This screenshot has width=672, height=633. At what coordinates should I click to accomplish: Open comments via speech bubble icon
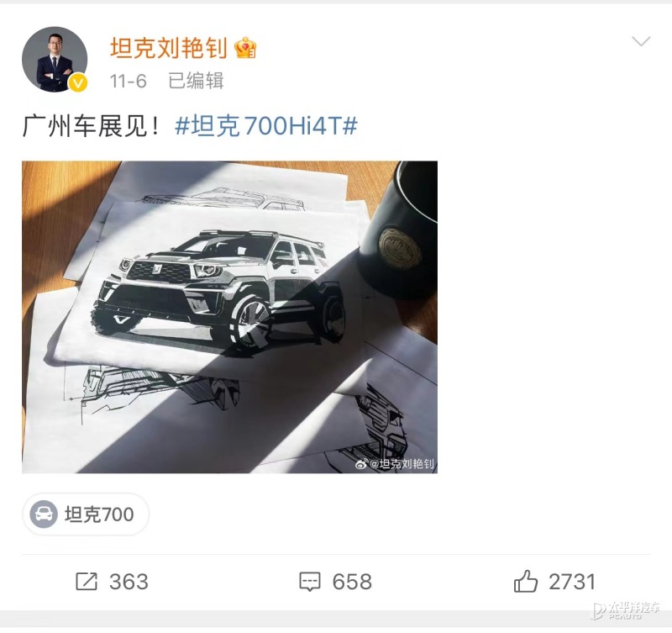point(309,582)
